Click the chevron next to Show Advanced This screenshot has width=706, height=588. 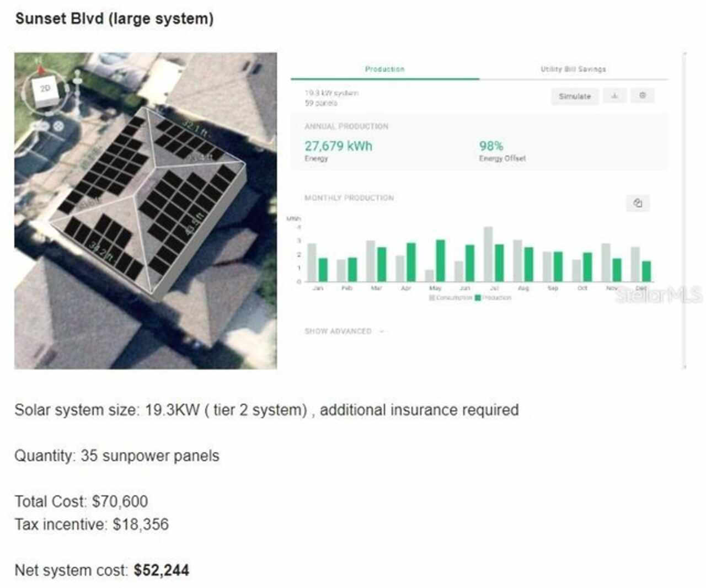pos(382,331)
